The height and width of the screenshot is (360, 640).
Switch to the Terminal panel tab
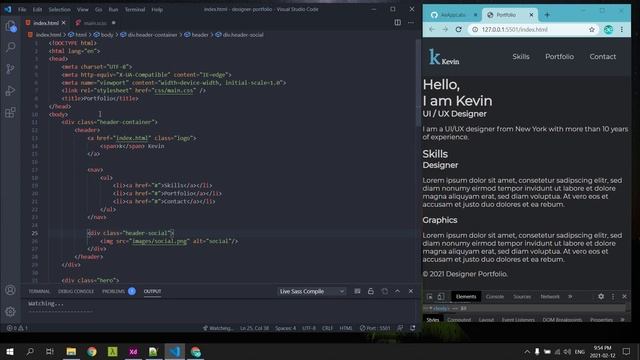click(39, 291)
